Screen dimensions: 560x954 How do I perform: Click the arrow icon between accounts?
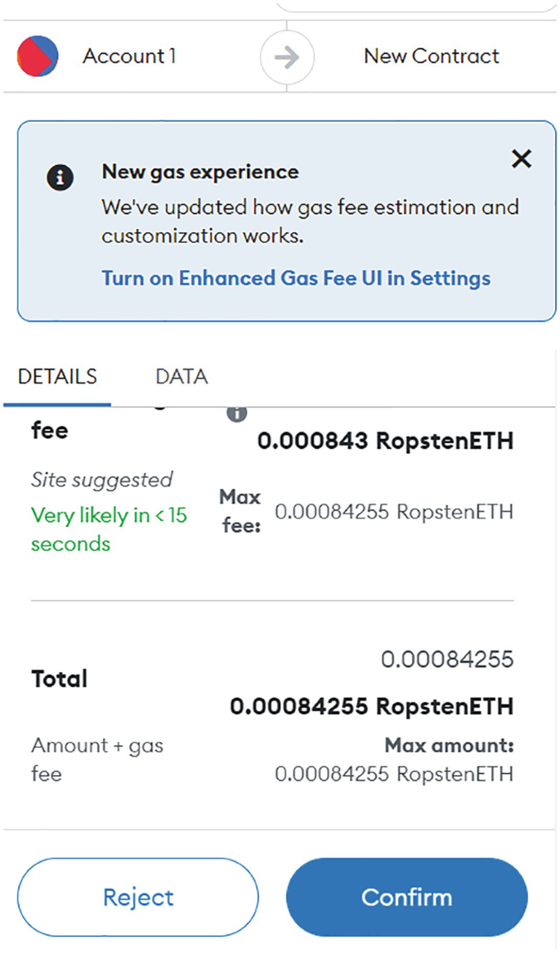(286, 57)
